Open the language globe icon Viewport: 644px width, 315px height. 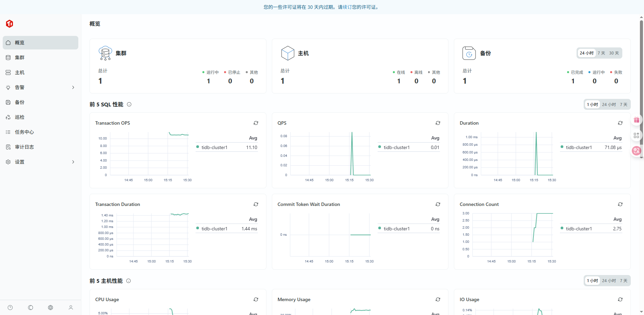[x=51, y=308]
